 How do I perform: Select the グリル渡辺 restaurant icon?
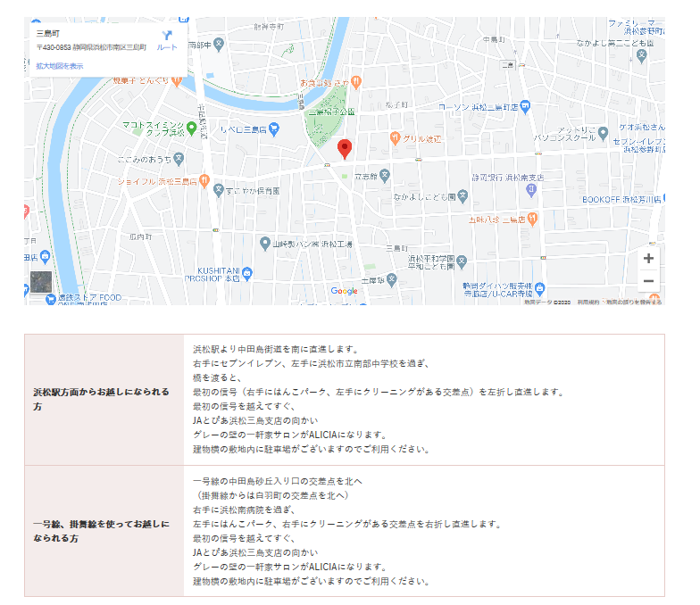(395, 137)
